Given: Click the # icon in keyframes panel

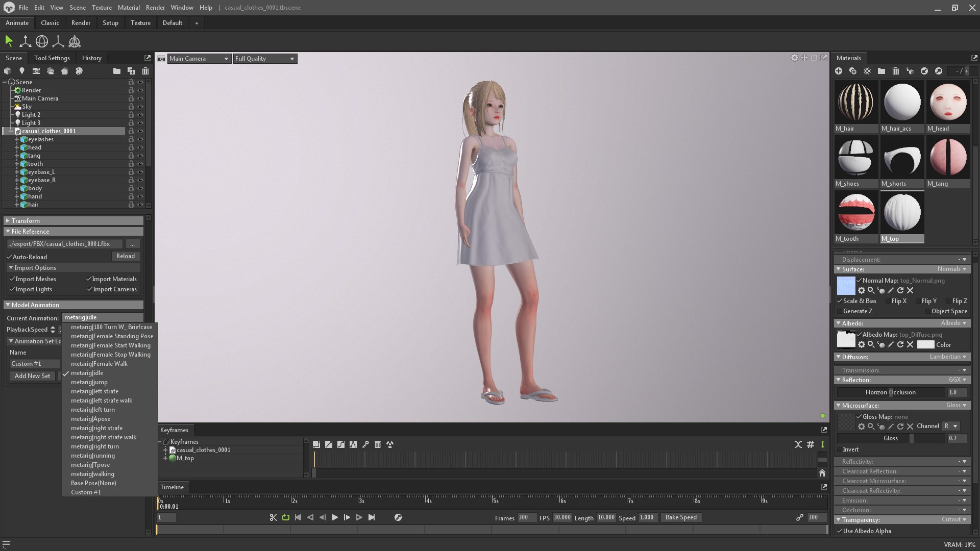Looking at the screenshot, I should (811, 444).
